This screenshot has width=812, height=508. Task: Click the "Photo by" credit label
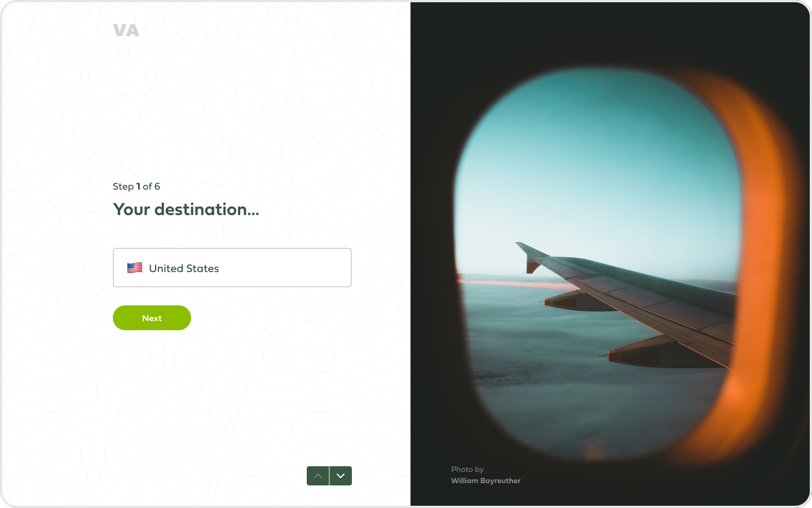pyautogui.click(x=467, y=470)
